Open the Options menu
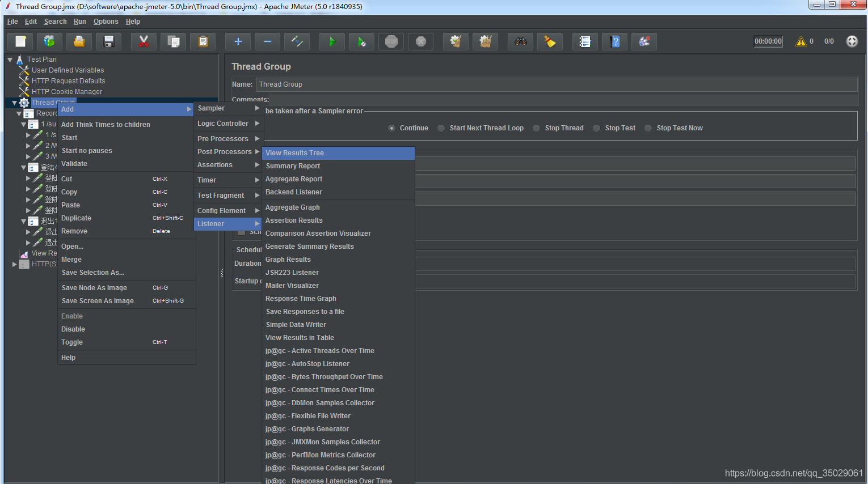868x484 pixels. click(x=106, y=22)
